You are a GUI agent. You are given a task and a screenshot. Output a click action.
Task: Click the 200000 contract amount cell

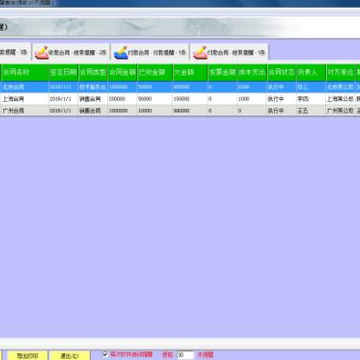[122, 99]
